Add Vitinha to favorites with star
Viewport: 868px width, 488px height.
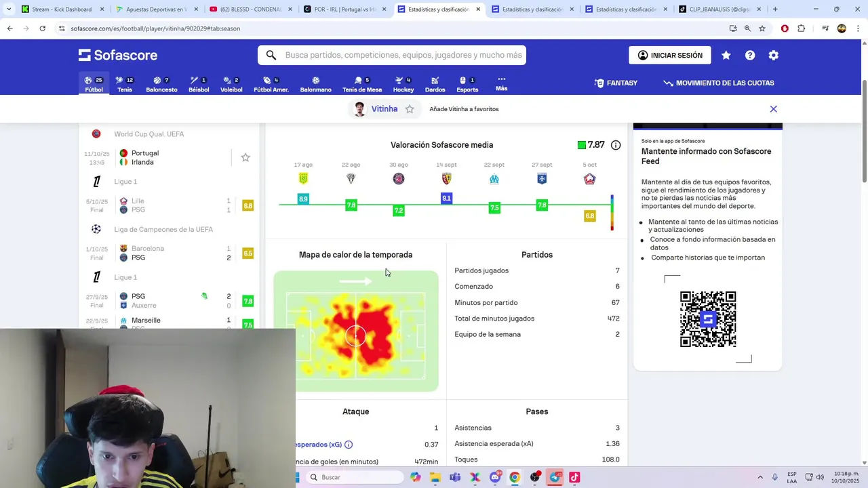410,109
